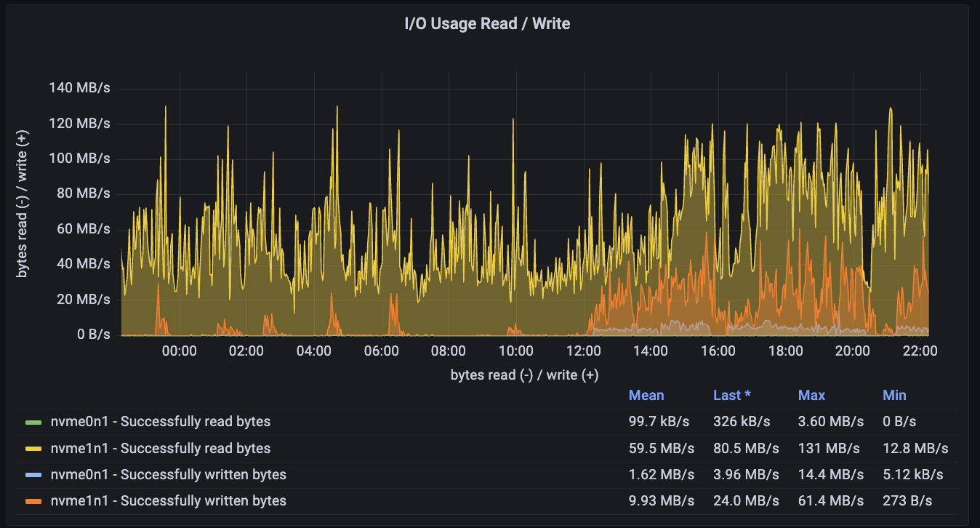Click orange series color icon for nvme1n1 written
The image size is (980, 528).
click(x=33, y=501)
